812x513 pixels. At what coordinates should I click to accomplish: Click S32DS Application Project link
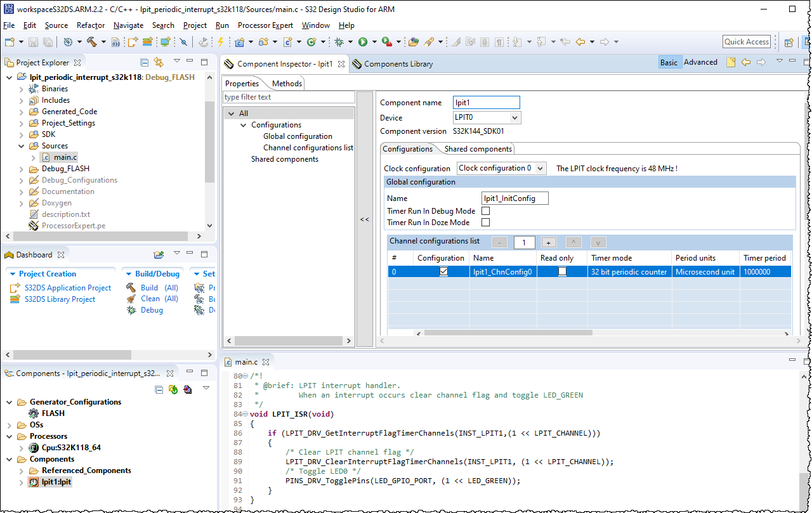click(x=68, y=288)
